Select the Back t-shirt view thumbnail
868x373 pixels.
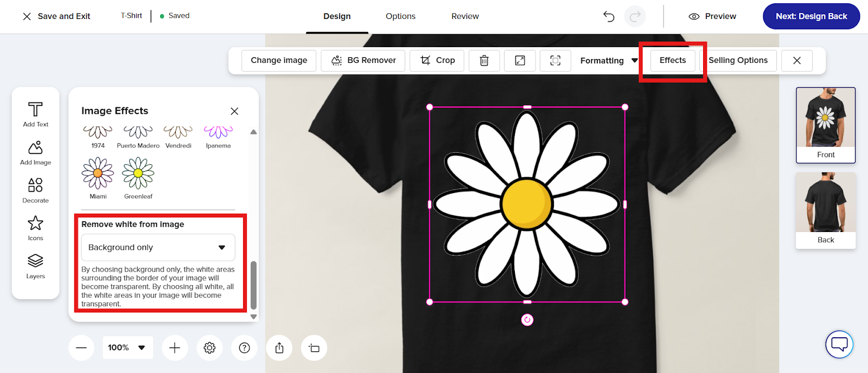coord(825,210)
